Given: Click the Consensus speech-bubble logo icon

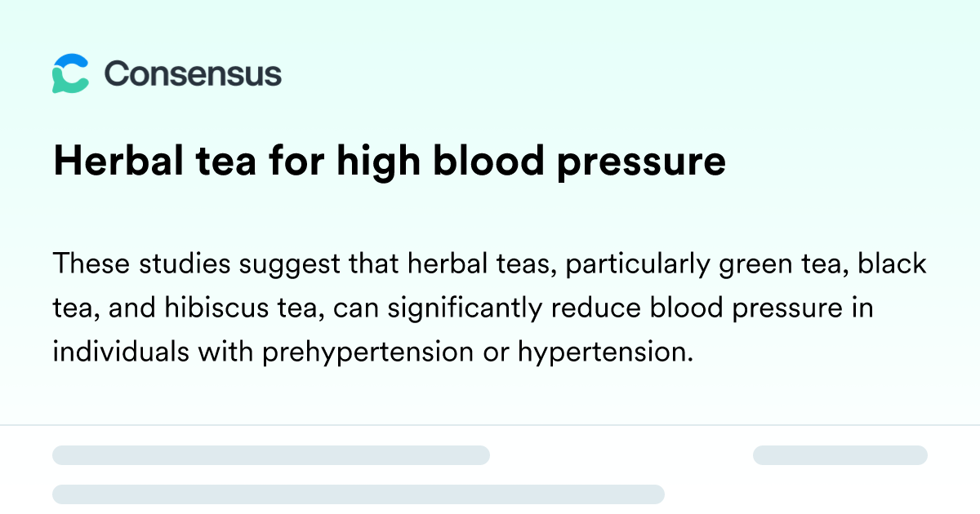Looking at the screenshot, I should [x=70, y=73].
